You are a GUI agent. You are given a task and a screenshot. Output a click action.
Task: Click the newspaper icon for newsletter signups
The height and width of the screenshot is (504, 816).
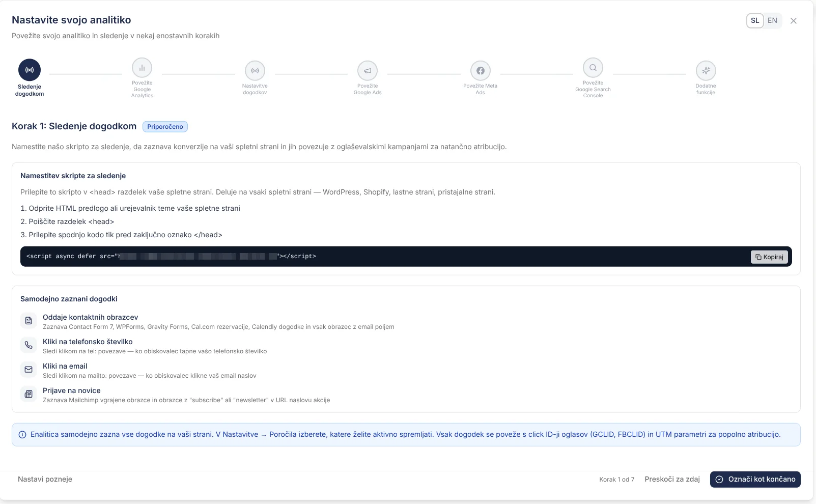(x=29, y=394)
